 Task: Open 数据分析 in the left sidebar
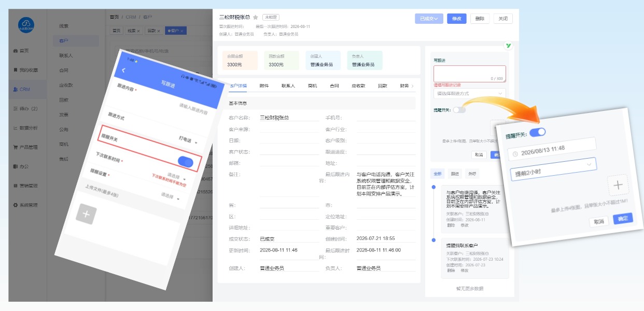(29, 128)
